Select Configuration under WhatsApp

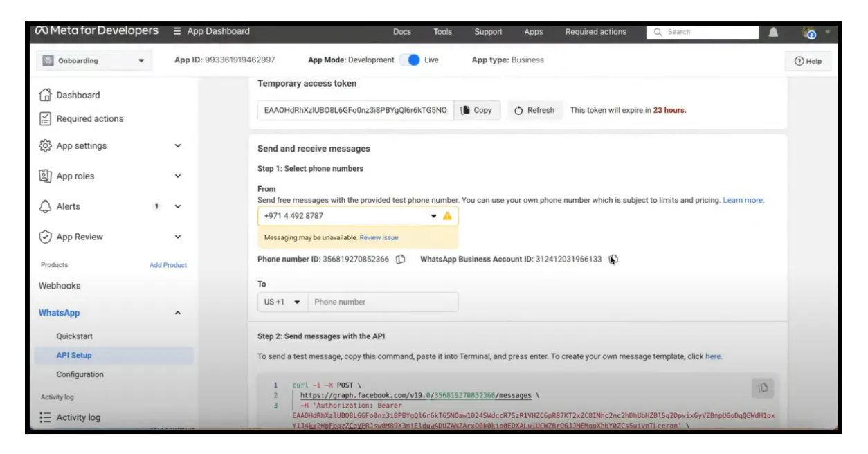[x=80, y=374]
